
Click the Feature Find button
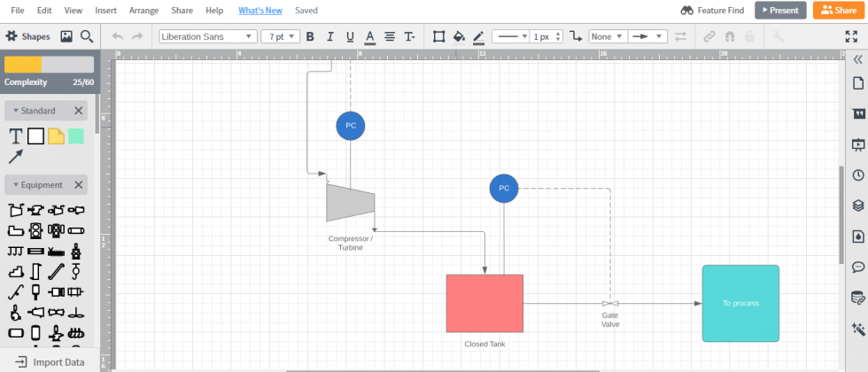(714, 11)
